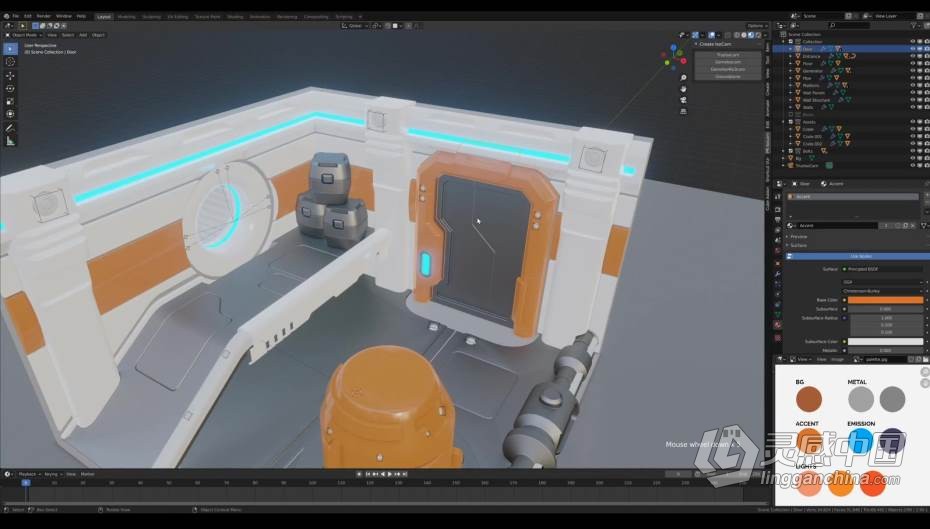The height and width of the screenshot is (529, 930).
Task: Open the Tool properties tab icon
Action: click(778, 196)
